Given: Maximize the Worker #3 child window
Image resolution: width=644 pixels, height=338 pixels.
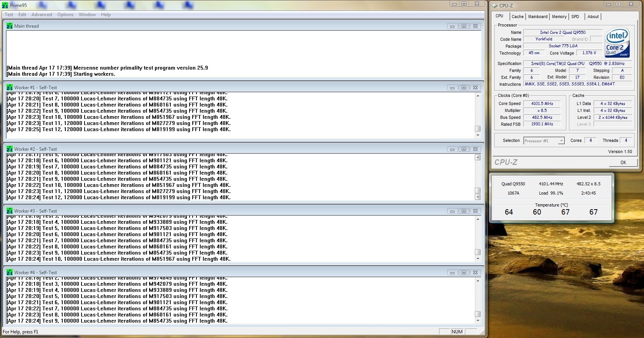Looking at the screenshot, I should coord(464,211).
